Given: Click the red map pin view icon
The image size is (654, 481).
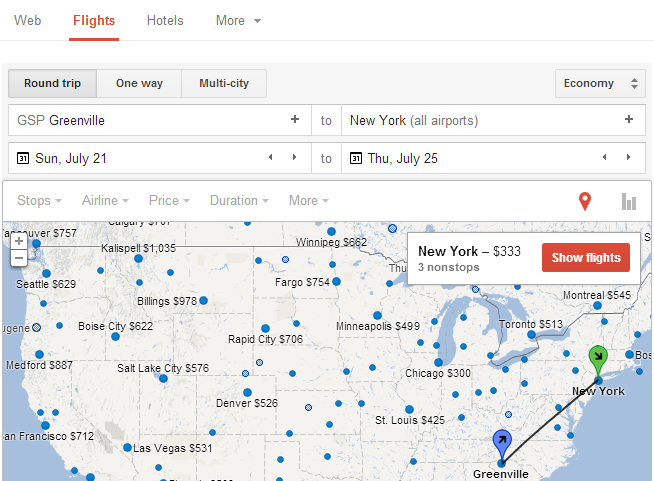Looking at the screenshot, I should [x=585, y=201].
